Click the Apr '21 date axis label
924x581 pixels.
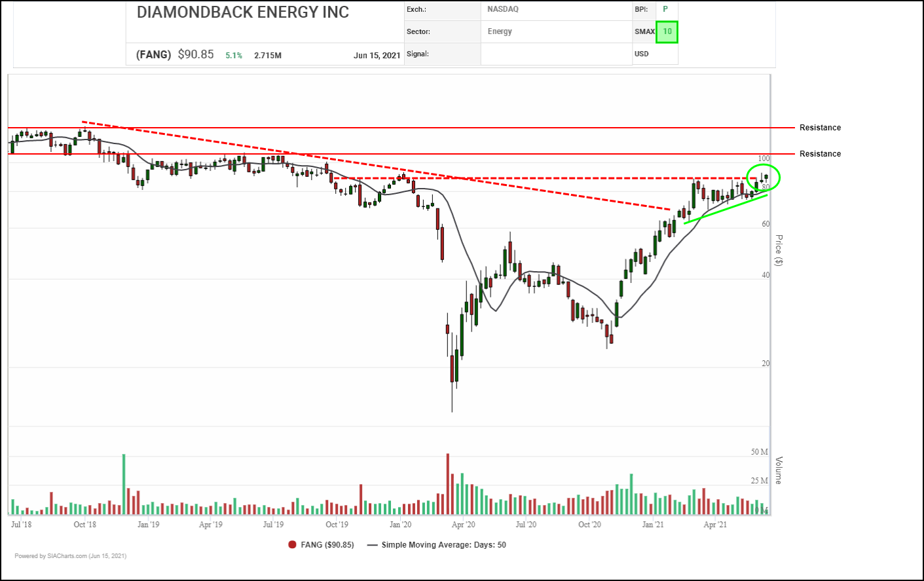pos(714,525)
